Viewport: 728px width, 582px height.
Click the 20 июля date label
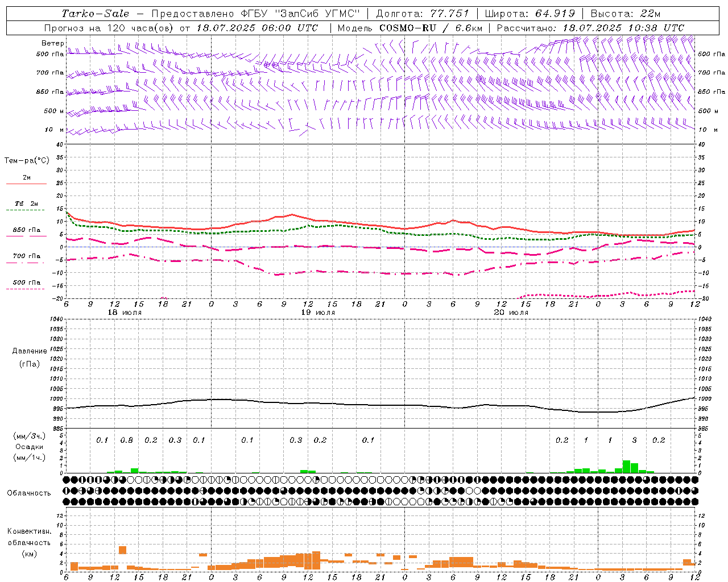[x=511, y=313]
